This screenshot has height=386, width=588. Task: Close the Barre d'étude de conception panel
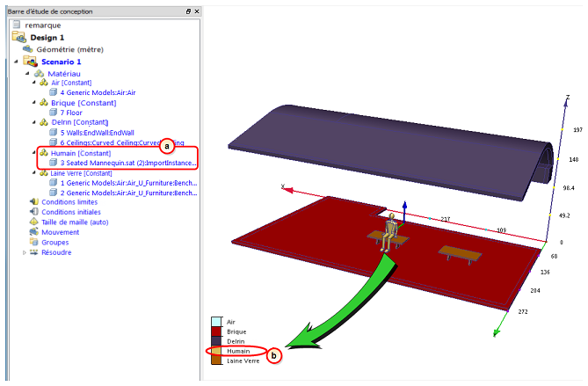[x=197, y=11]
